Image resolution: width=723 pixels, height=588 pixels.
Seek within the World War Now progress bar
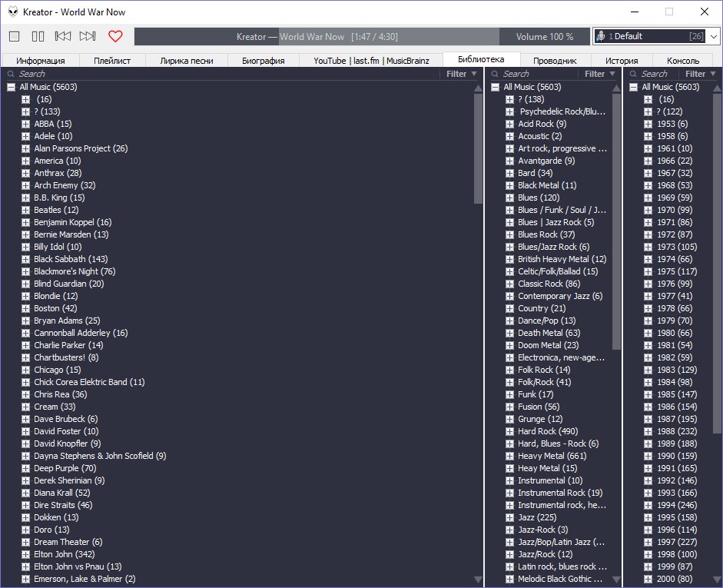pos(317,36)
